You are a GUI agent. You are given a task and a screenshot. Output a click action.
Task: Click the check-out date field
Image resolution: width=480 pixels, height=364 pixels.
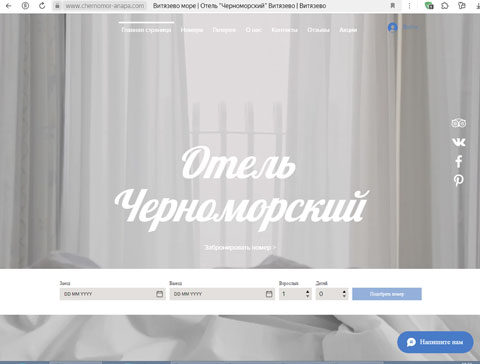[x=222, y=294]
